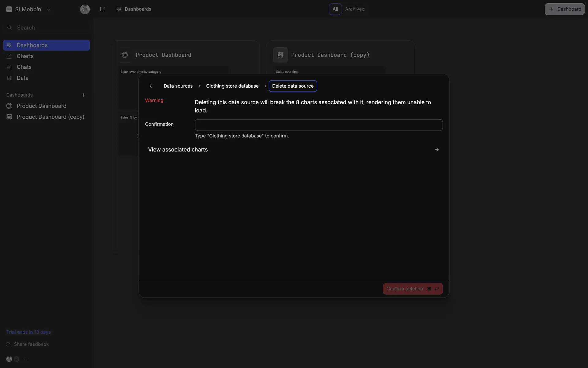The height and width of the screenshot is (368, 588).
Task: Go to Data sources breadcrumb
Action: (x=178, y=86)
